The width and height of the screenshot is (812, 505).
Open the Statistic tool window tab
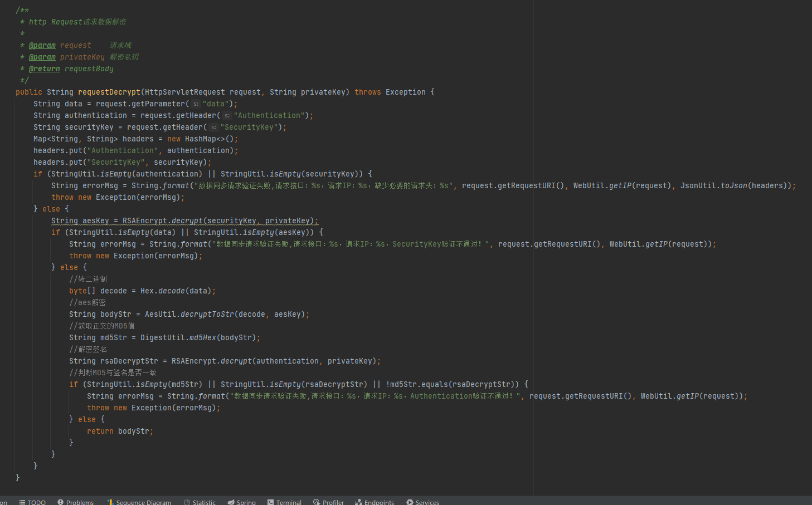click(x=200, y=502)
